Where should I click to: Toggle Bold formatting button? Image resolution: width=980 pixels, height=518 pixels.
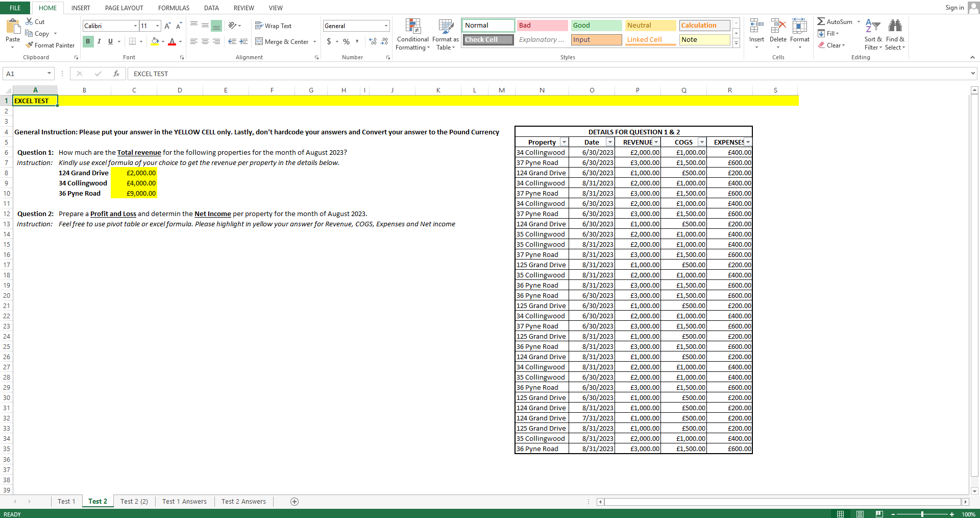tap(88, 42)
